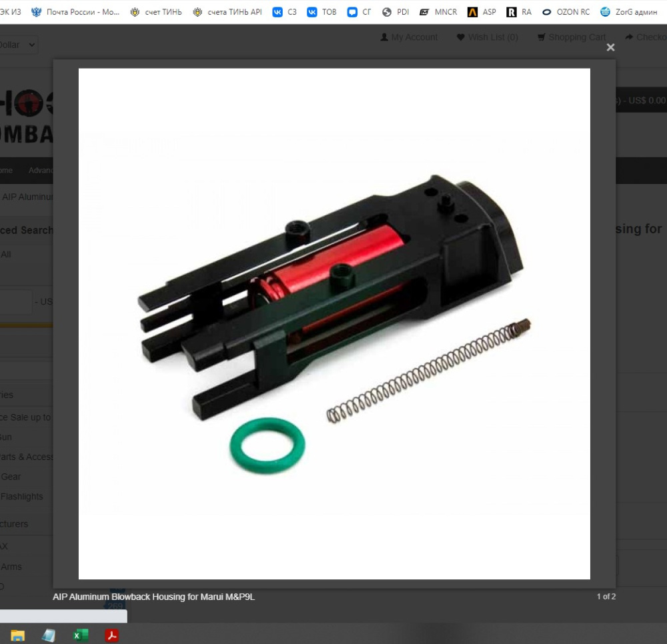Open the счета ТИНЬ API bookmark

pos(227,12)
